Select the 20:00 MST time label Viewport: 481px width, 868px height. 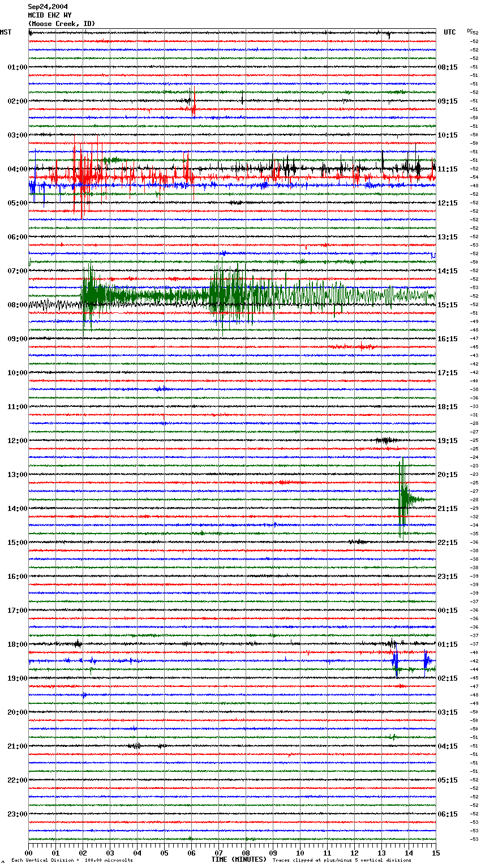coord(18,712)
